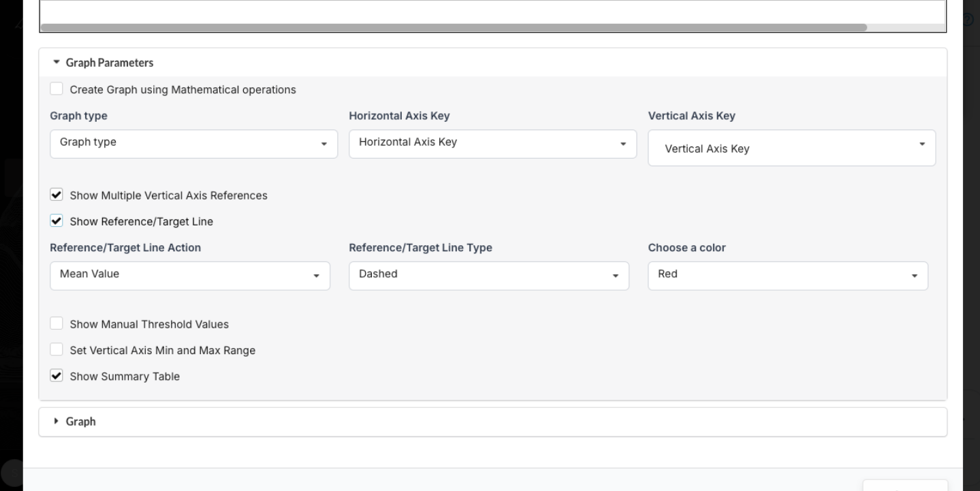The image size is (980, 491).
Task: Click inside the text field at the top
Action: point(477,10)
